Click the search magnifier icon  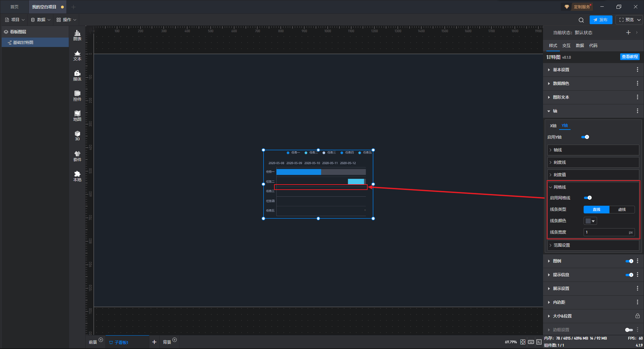(x=581, y=20)
